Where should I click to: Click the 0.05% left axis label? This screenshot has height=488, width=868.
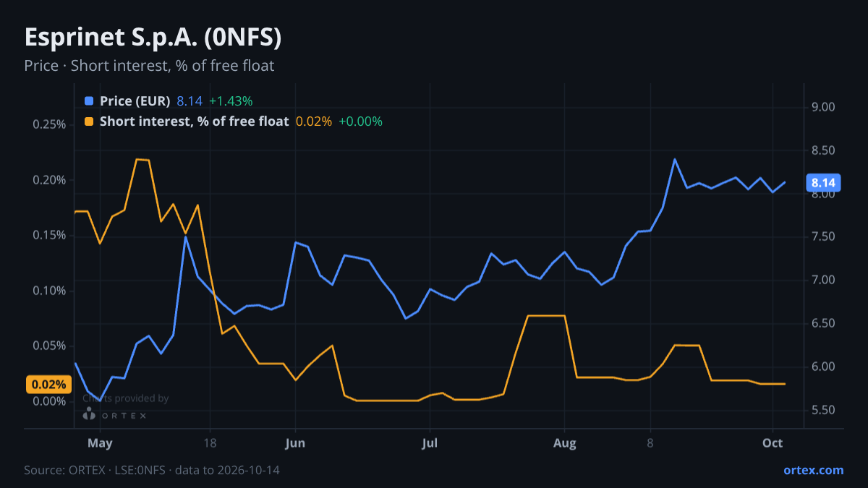(x=49, y=346)
